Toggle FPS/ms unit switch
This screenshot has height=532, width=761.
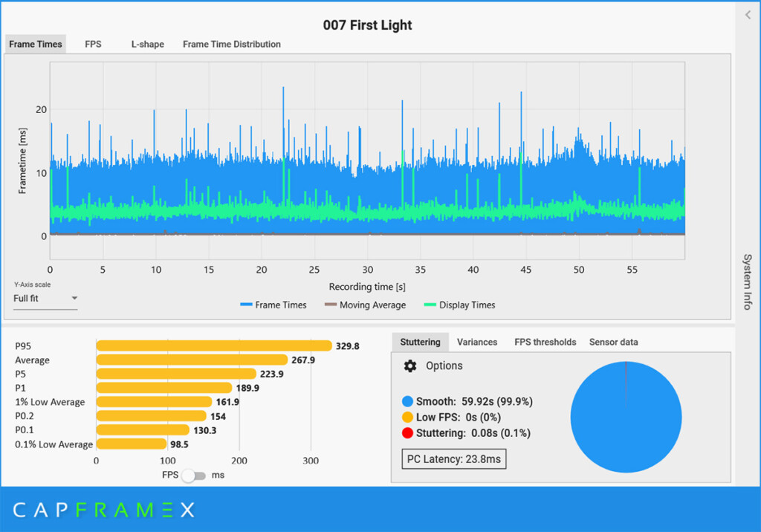(x=194, y=476)
